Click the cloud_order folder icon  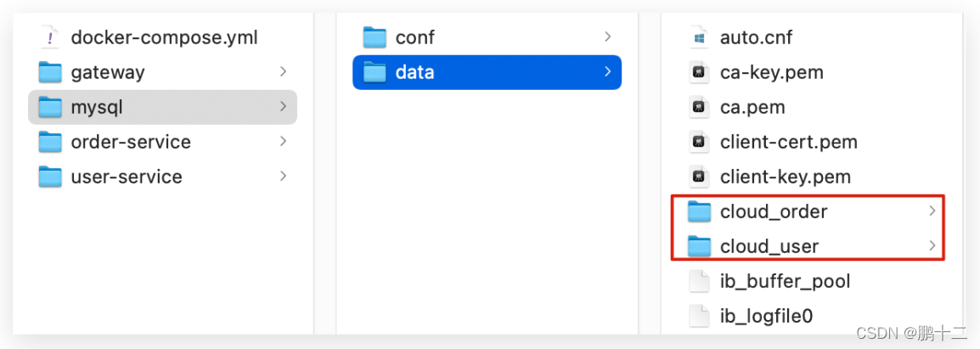coord(699,211)
